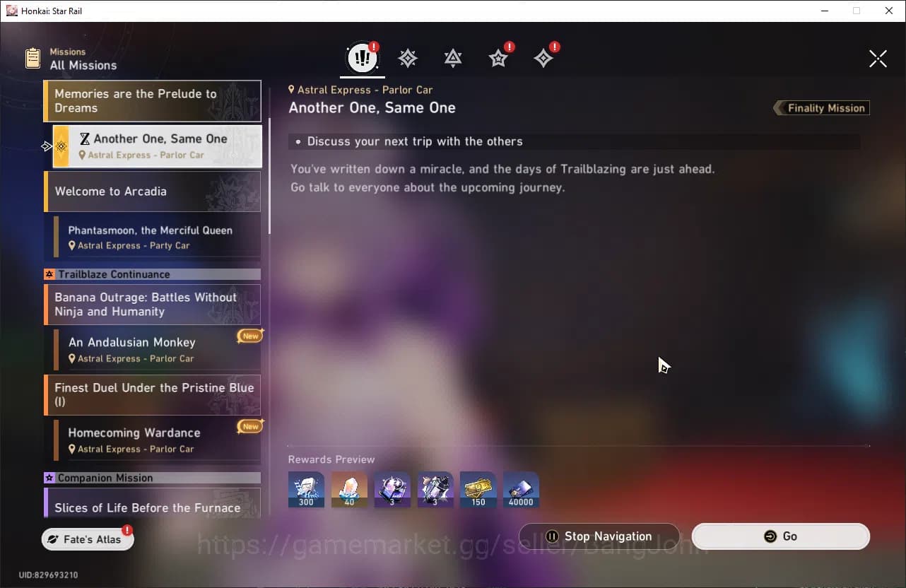Click the arrow icon on the Go button
The image size is (906, 588).
770,536
